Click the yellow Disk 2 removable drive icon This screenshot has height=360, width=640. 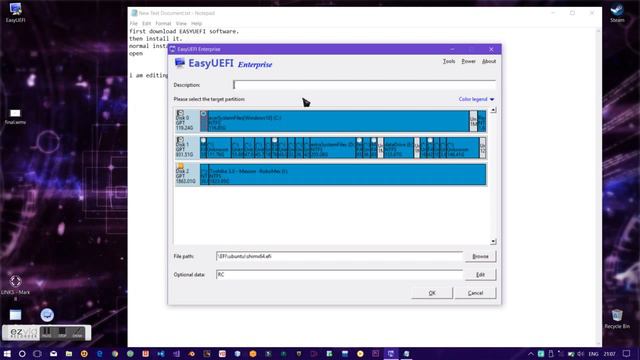(x=180, y=166)
